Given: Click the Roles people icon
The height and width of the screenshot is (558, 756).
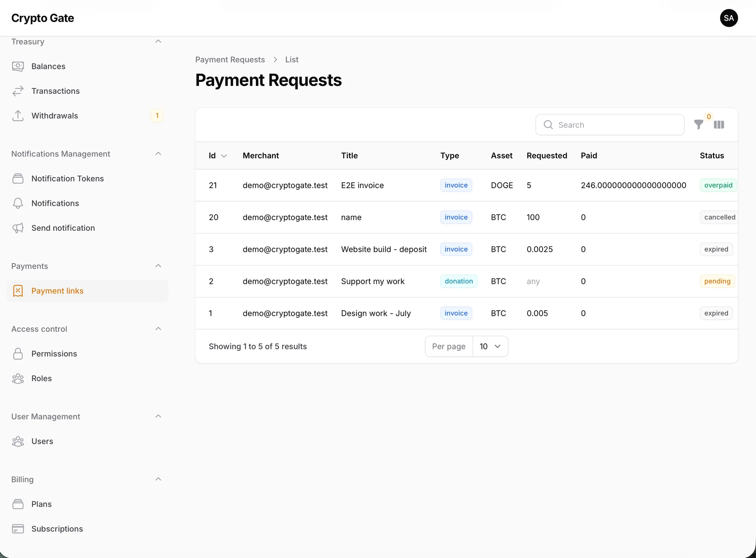Looking at the screenshot, I should (x=18, y=378).
